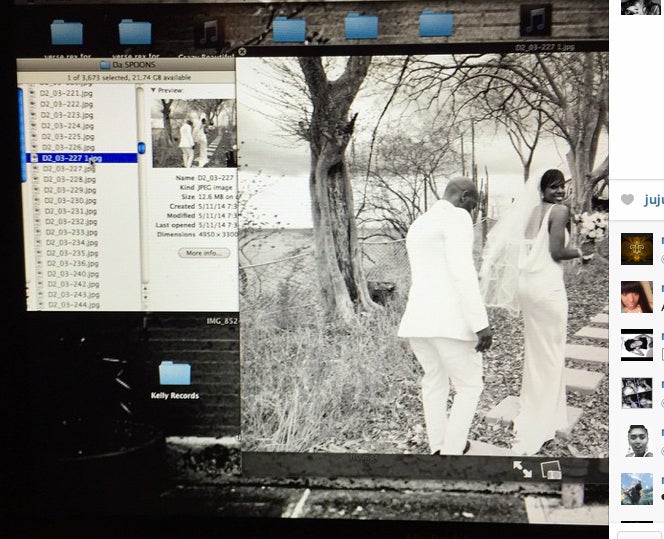Close the Quick Look preview window
The image size is (664, 539).
point(242,50)
